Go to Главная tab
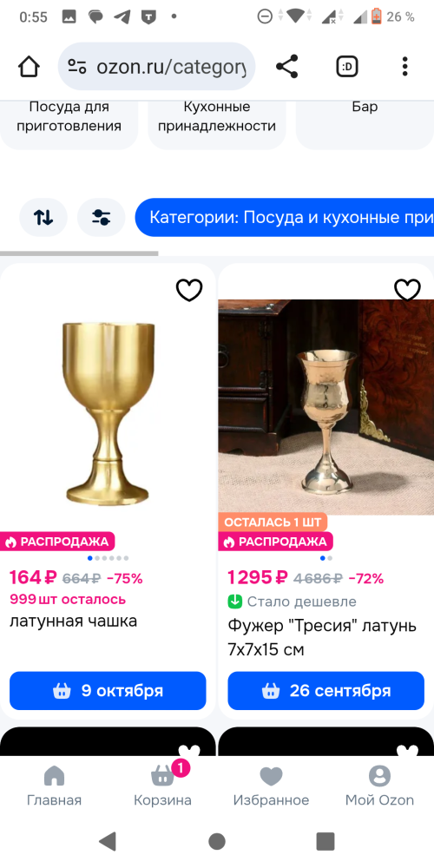 [54, 785]
